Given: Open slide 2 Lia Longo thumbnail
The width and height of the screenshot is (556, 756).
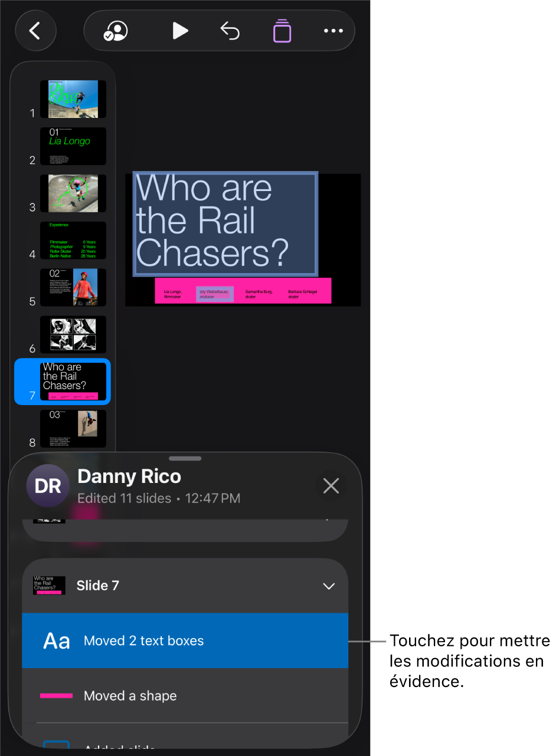Looking at the screenshot, I should pos(73,146).
